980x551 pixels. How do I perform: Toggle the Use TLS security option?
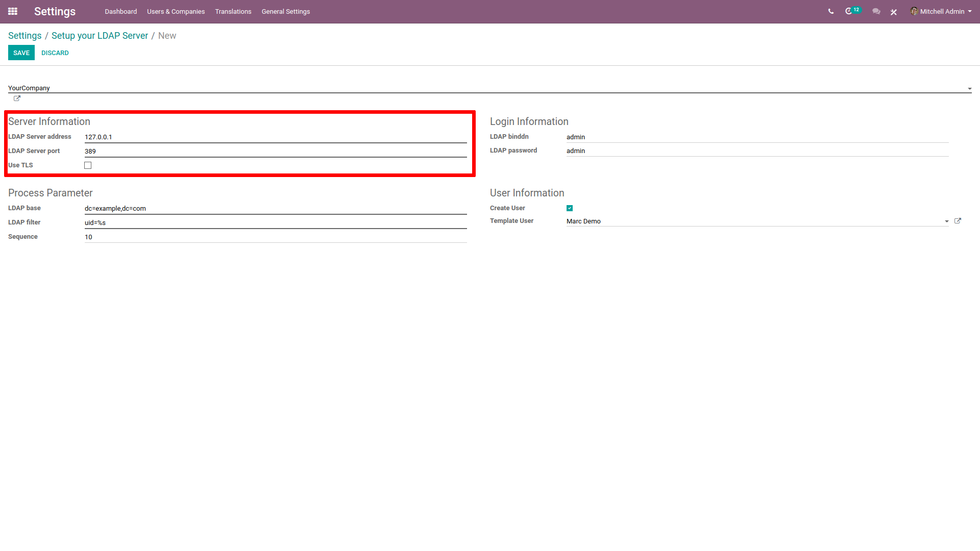coord(88,165)
